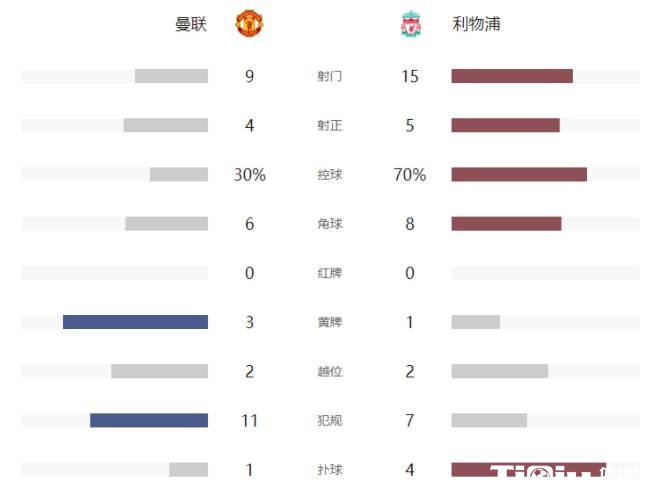Viewport: 657px width, 498px height.
Task: Click the 射正 stat label
Action: [x=329, y=125]
